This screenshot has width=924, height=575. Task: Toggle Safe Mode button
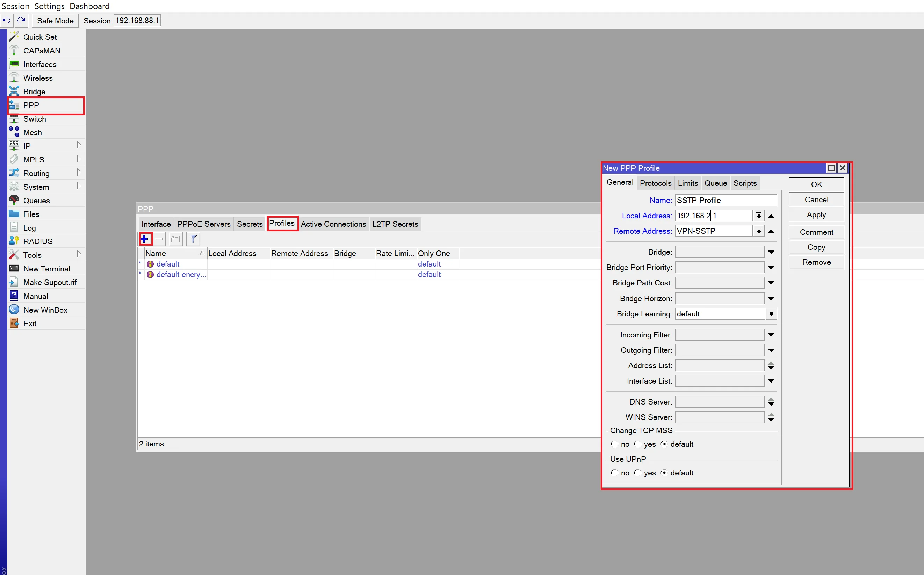pyautogui.click(x=55, y=21)
